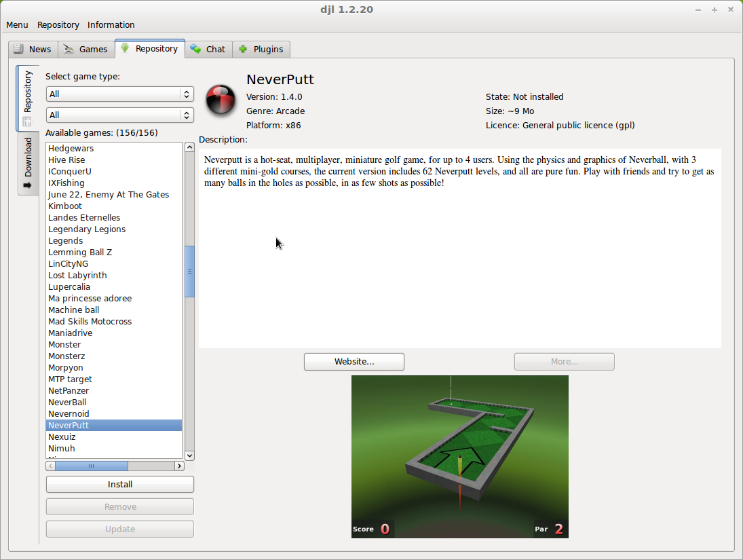Open the first game type dropdown showing All

[x=119, y=94]
